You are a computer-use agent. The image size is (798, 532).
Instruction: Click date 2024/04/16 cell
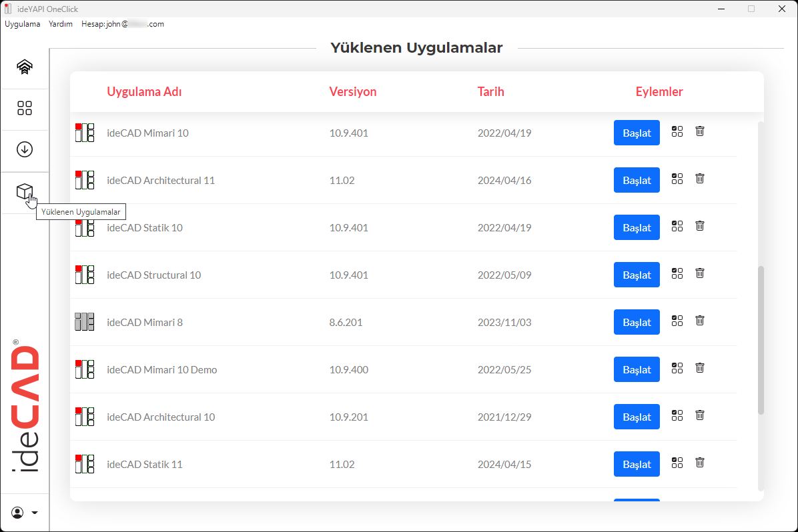click(504, 180)
